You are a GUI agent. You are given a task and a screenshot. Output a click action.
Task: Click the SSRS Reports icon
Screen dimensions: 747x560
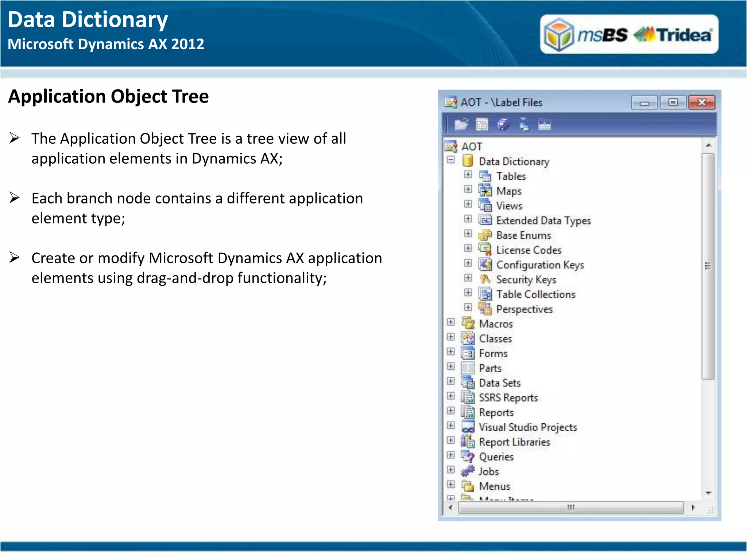(x=468, y=397)
